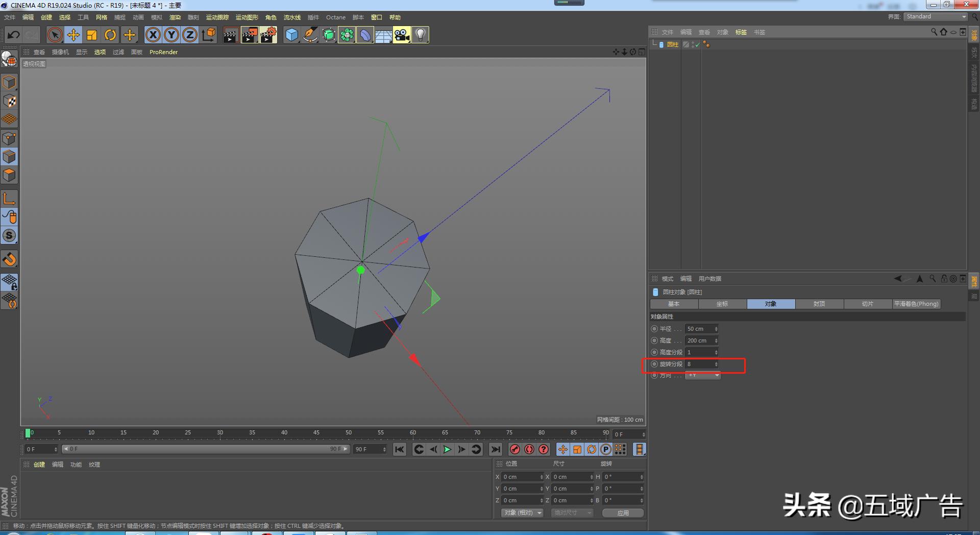The width and height of the screenshot is (980, 535).
Task: Enable the axis tool
Action: point(9,199)
